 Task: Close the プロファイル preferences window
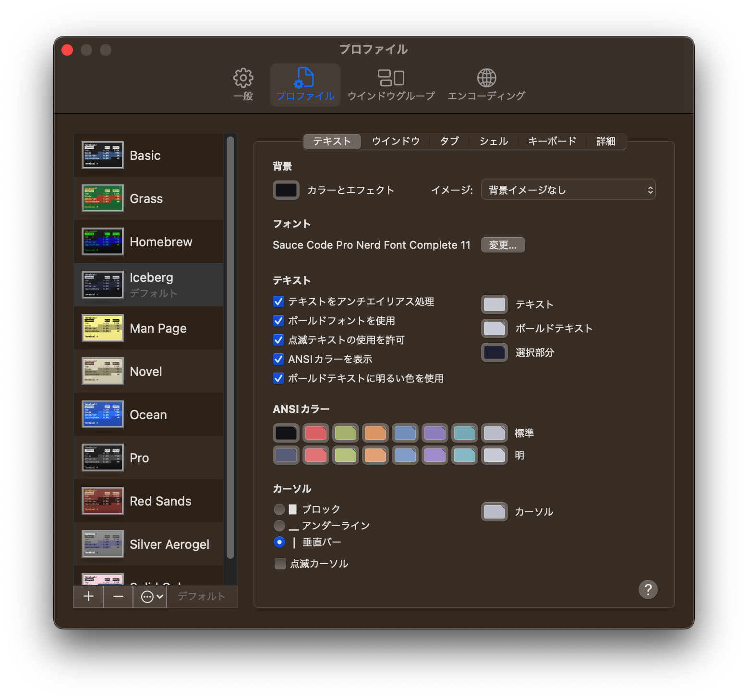coord(67,50)
